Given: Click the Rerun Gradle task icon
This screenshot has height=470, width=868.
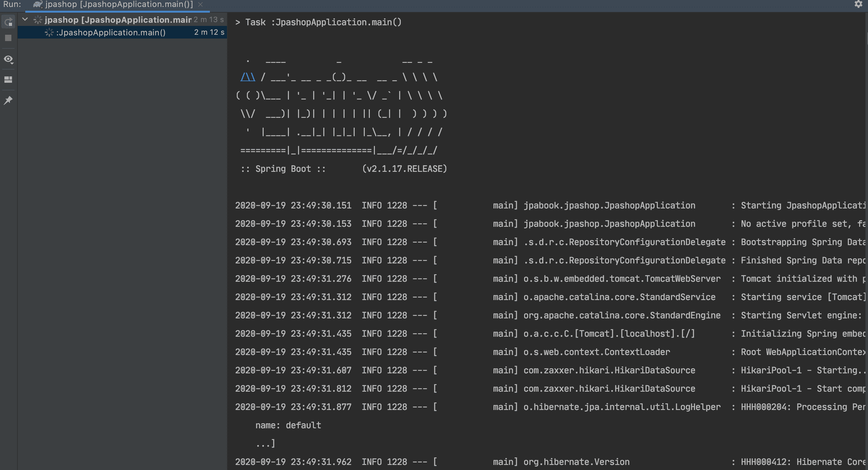Looking at the screenshot, I should click(9, 22).
